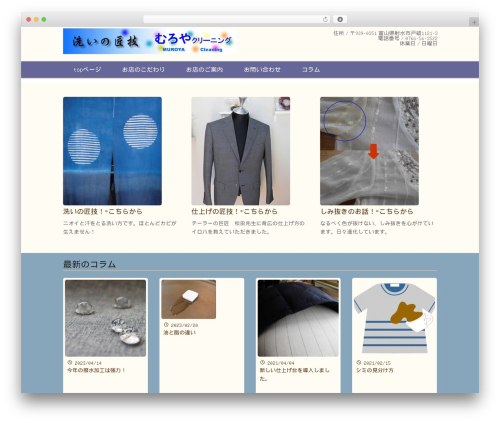The height and width of the screenshot is (423, 500).
Task: Click the blue noren curtain image
Action: (112, 151)
